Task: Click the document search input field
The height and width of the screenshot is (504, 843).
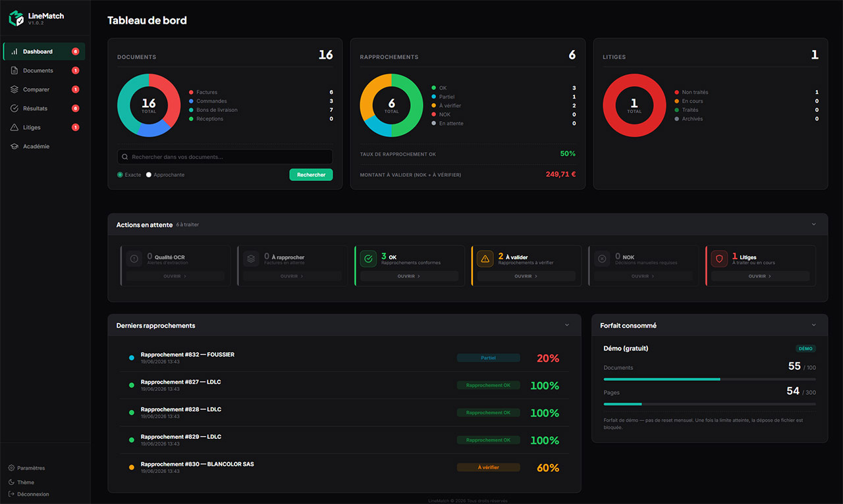Action: pyautogui.click(x=225, y=157)
